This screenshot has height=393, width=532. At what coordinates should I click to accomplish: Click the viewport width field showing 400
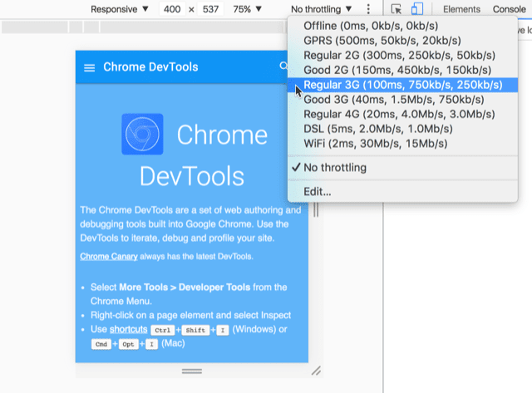click(173, 9)
